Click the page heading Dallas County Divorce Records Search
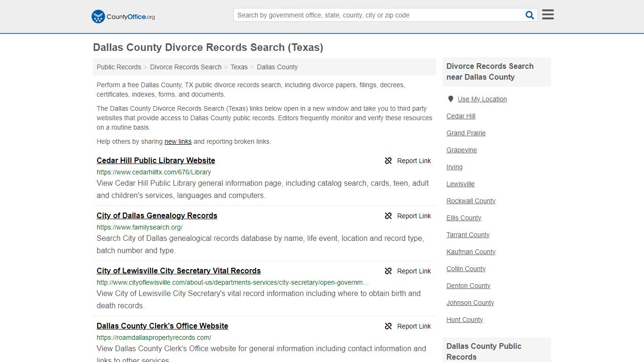Viewport: 644px width, 362px height. (208, 48)
